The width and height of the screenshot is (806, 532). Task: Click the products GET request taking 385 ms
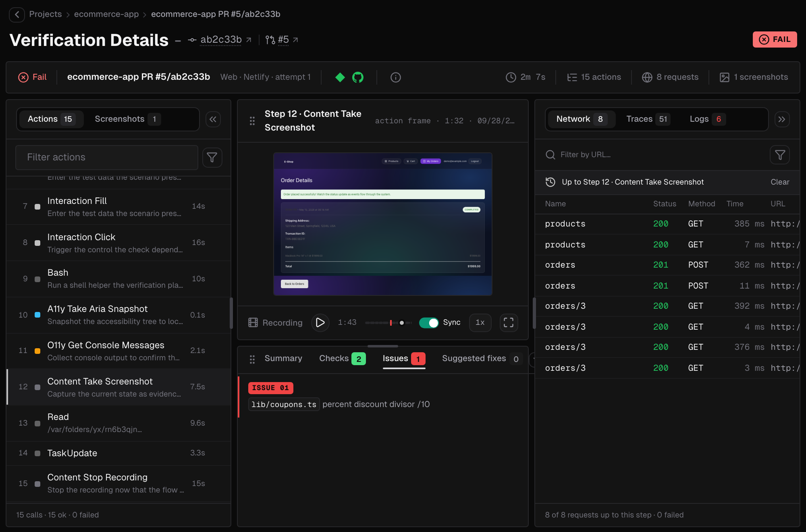point(667,224)
